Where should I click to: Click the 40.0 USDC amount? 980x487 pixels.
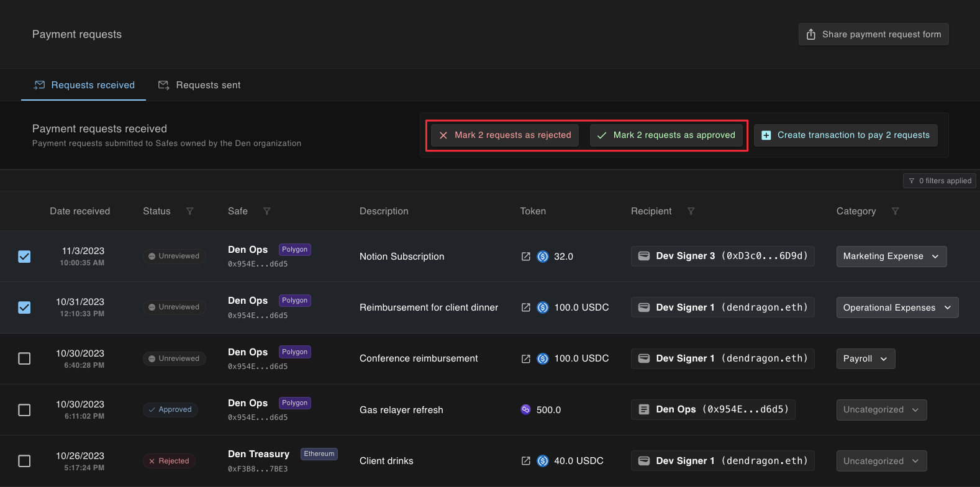pos(579,461)
